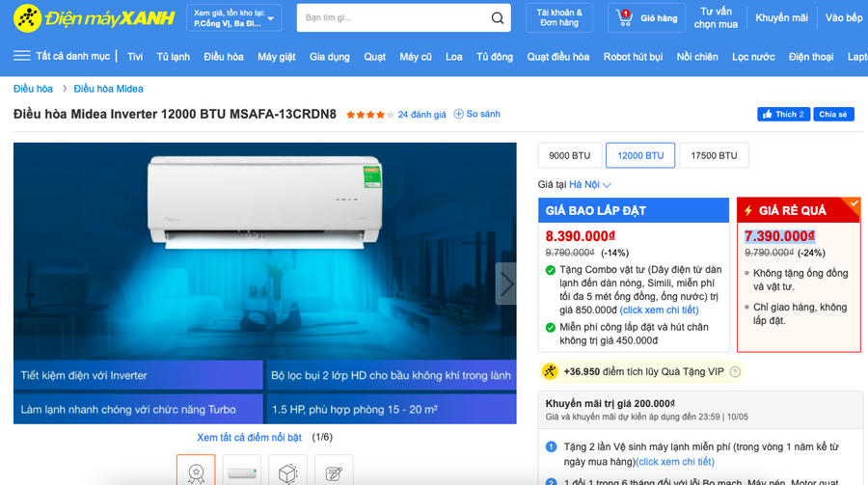Screen dimensions: 868x485
Task: Open the Gia dụng category
Action: [330, 57]
